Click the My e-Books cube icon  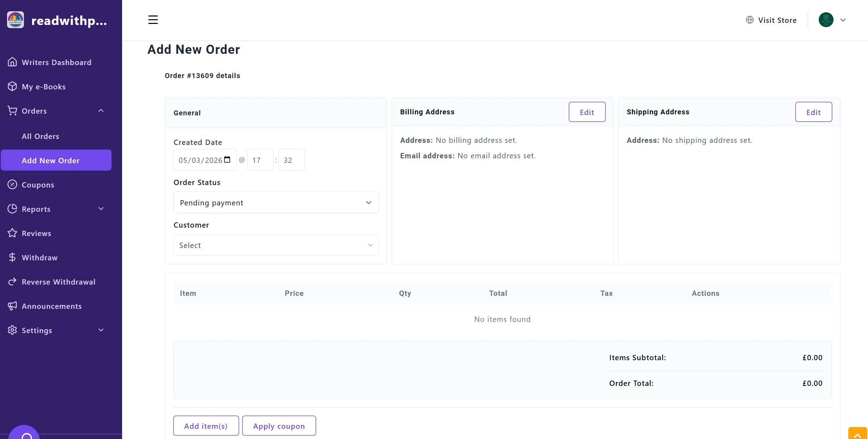12,86
